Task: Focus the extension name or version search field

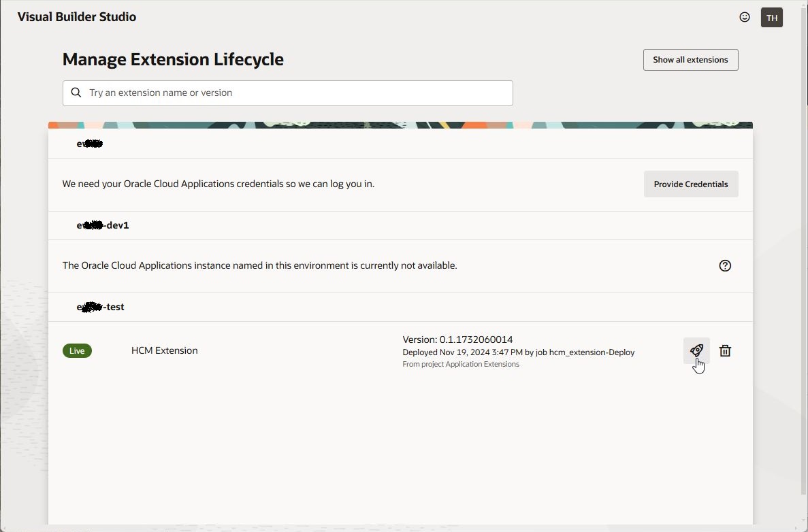Action: point(287,93)
